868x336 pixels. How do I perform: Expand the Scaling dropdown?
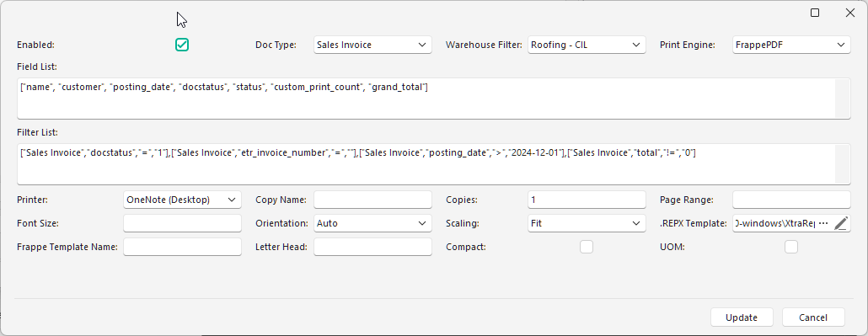click(587, 224)
